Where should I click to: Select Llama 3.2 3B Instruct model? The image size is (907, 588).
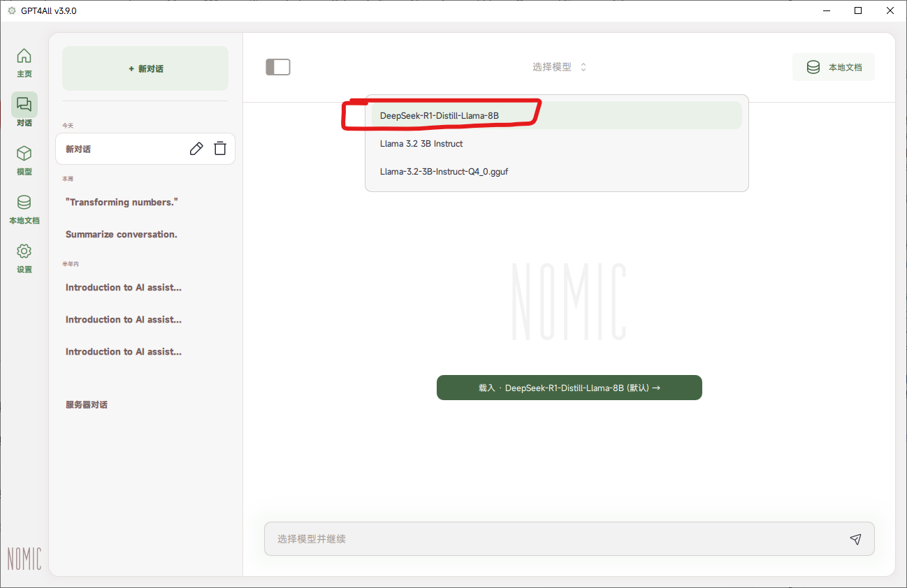tap(556, 143)
